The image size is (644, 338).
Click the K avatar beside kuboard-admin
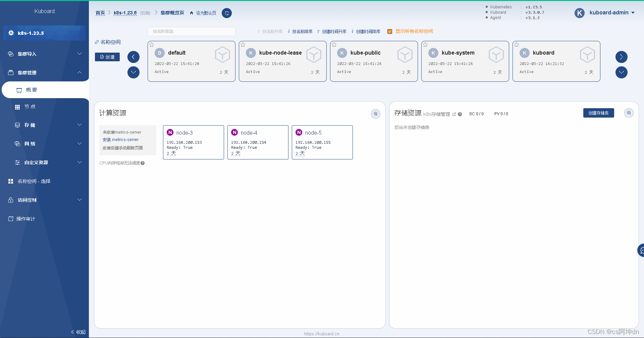[x=580, y=13]
